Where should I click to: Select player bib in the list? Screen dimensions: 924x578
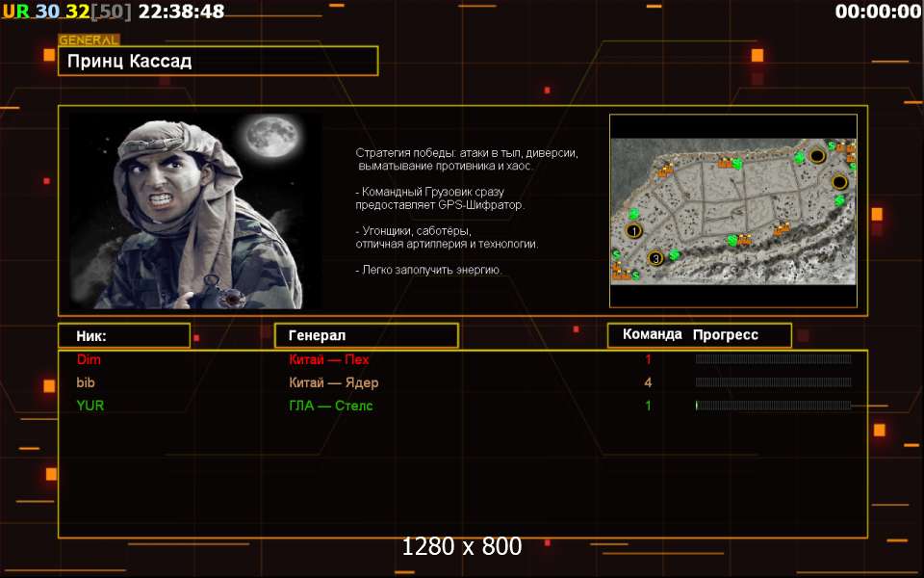tap(87, 382)
